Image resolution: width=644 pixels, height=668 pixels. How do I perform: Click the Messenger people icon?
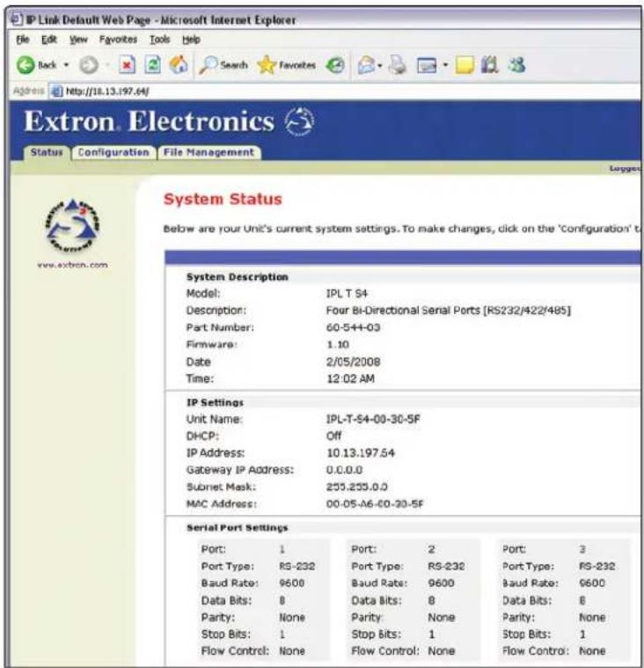click(516, 65)
